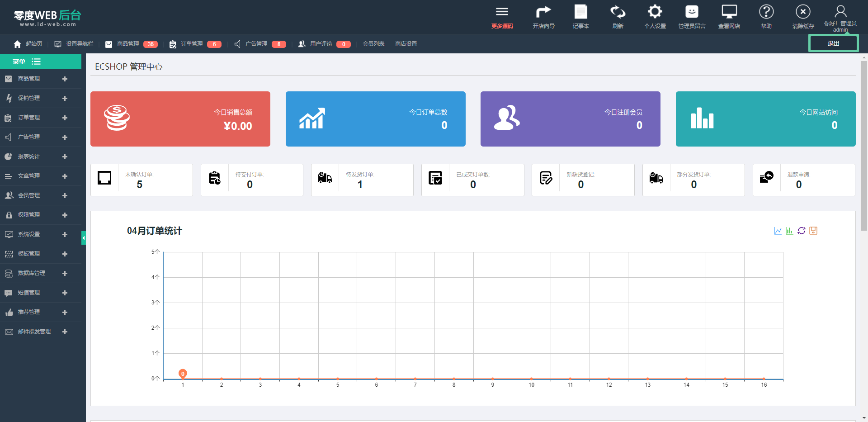Click the 未确认订单 count 5
868x422 pixels.
139,185
